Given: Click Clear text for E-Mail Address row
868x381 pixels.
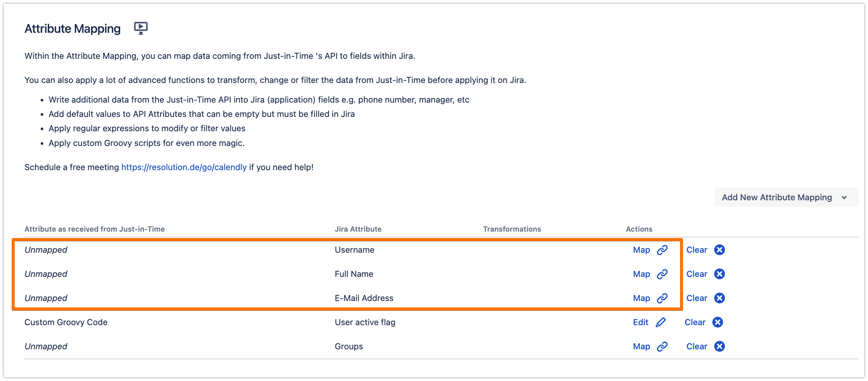Looking at the screenshot, I should tap(697, 298).
